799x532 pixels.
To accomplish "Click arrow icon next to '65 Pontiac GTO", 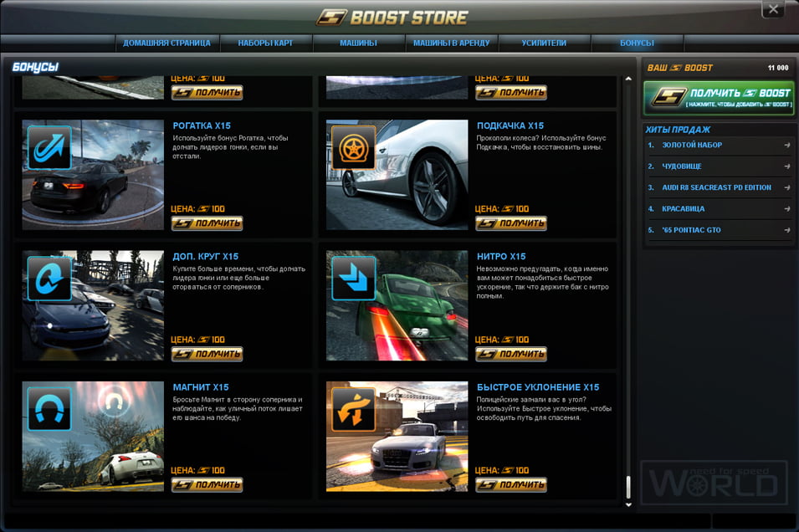I will tap(786, 230).
